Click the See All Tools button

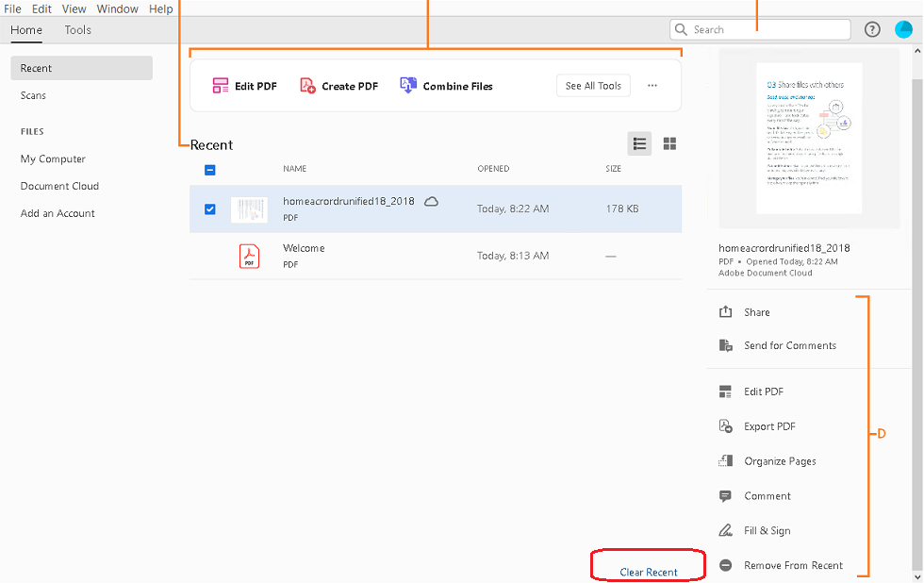click(593, 85)
